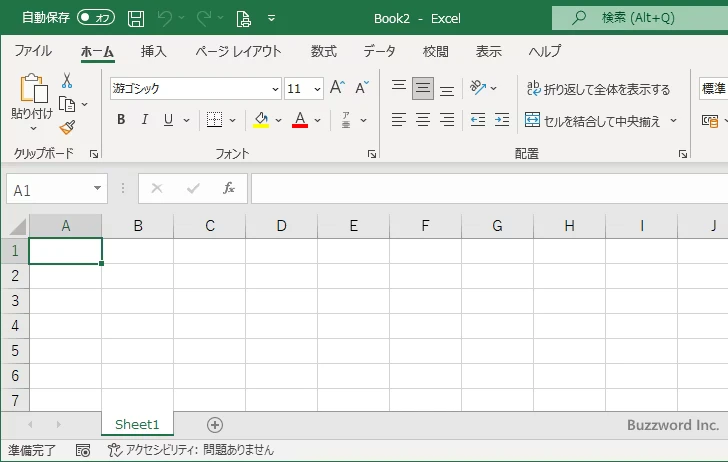Click the Save floppy disk icon
Image resolution: width=728 pixels, height=462 pixels.
136,18
